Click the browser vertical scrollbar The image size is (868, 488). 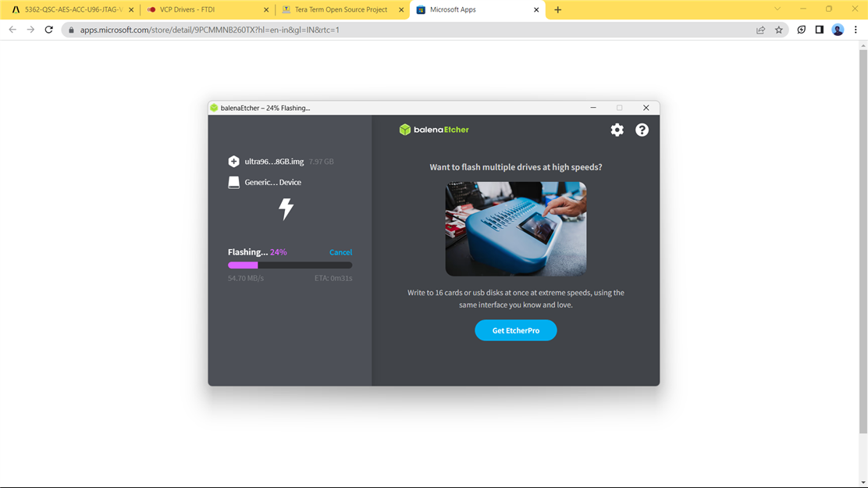(863, 241)
